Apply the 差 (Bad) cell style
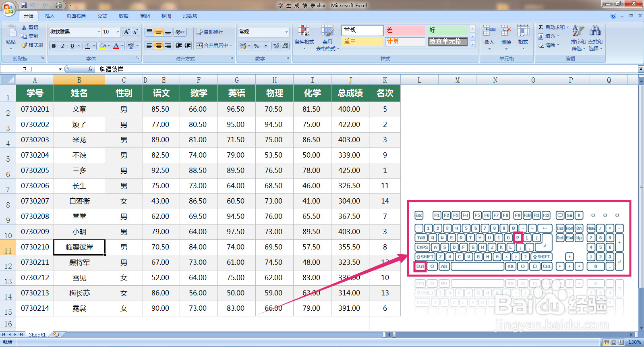Image resolution: width=644 pixels, height=347 pixels. click(405, 30)
